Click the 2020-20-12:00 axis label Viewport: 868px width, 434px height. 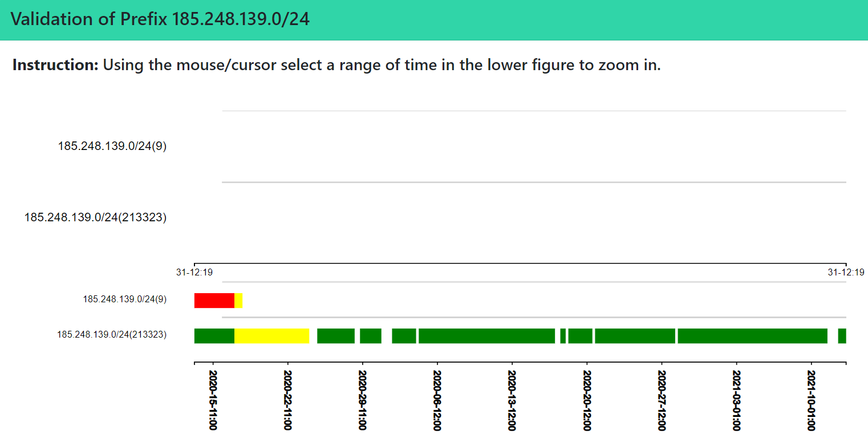point(587,400)
